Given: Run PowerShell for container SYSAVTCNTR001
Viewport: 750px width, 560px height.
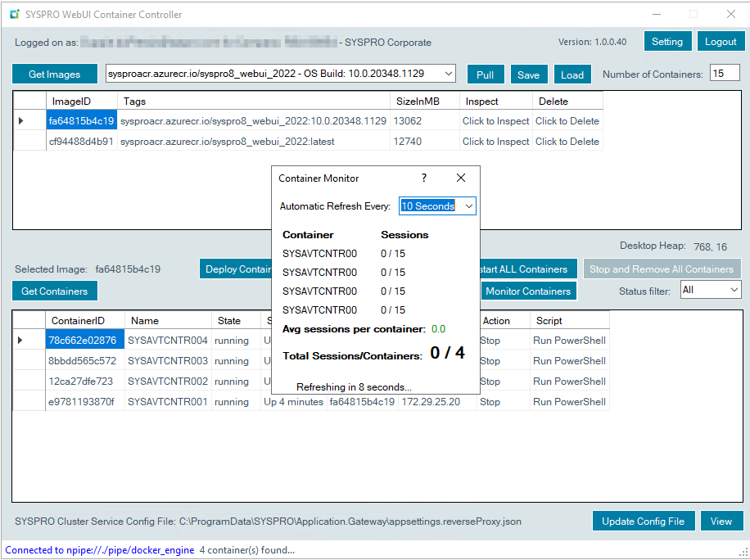Looking at the screenshot, I should (x=569, y=402).
